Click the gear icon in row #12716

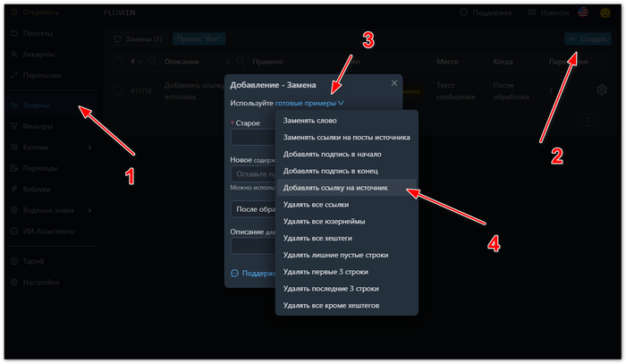click(x=601, y=90)
